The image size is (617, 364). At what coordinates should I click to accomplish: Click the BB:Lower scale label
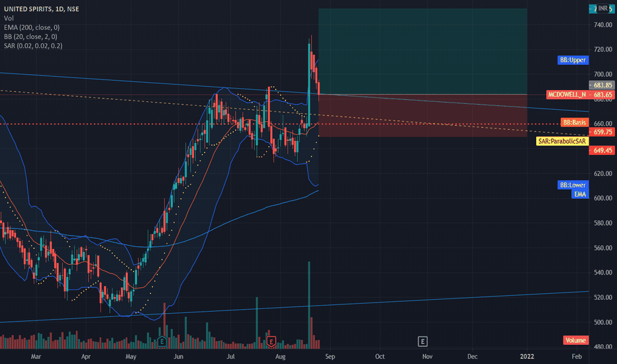click(x=573, y=185)
